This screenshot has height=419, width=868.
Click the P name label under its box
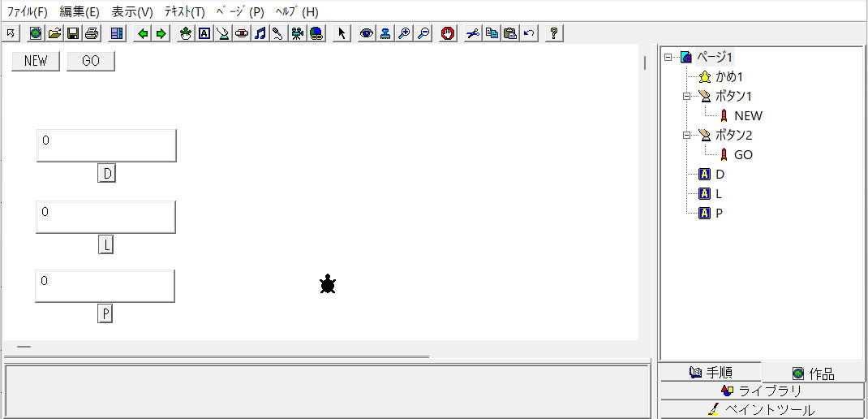pos(105,314)
